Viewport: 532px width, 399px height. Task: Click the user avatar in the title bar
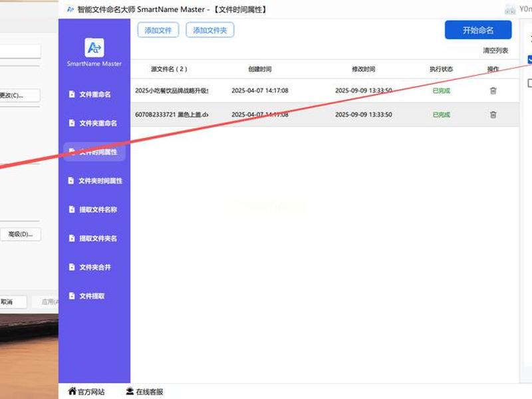click(x=510, y=9)
